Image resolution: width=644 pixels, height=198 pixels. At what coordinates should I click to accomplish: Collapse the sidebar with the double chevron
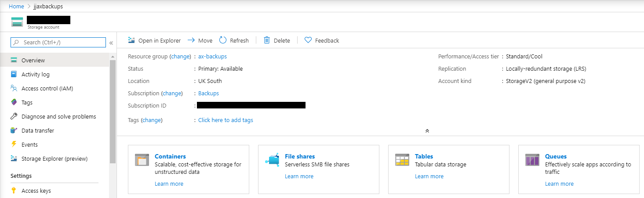[x=111, y=43]
